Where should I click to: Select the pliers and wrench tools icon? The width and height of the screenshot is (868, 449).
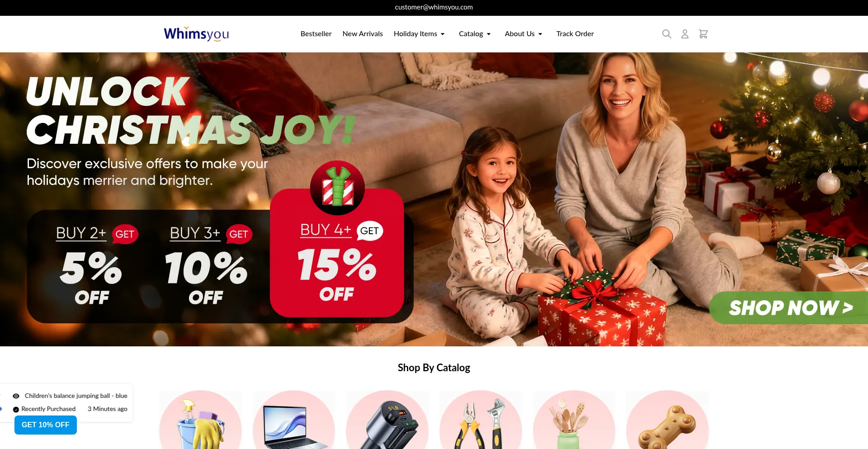pos(481,420)
